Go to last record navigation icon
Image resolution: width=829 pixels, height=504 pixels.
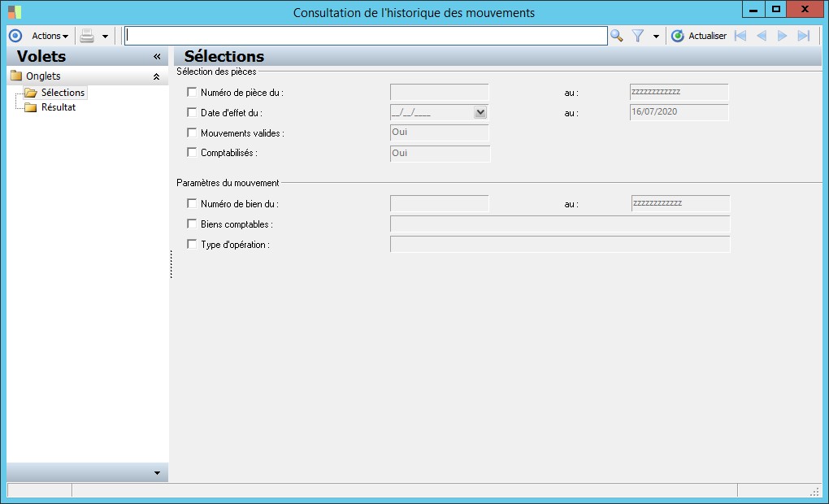[x=804, y=36]
